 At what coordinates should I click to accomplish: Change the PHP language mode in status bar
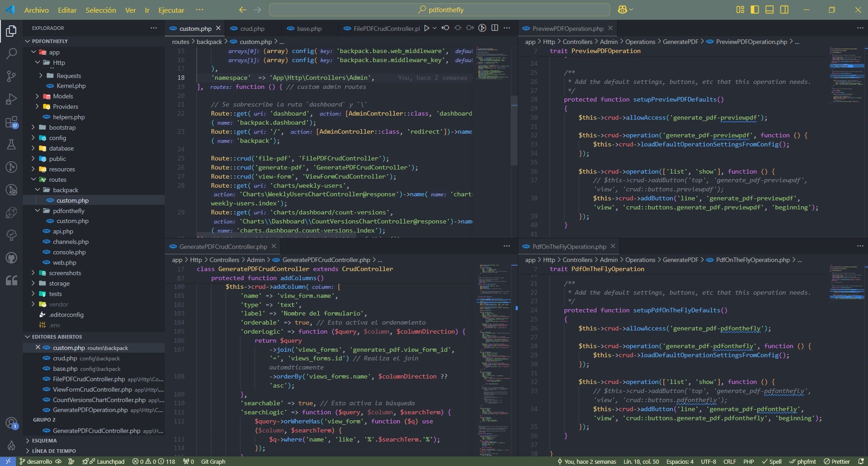[749, 461]
